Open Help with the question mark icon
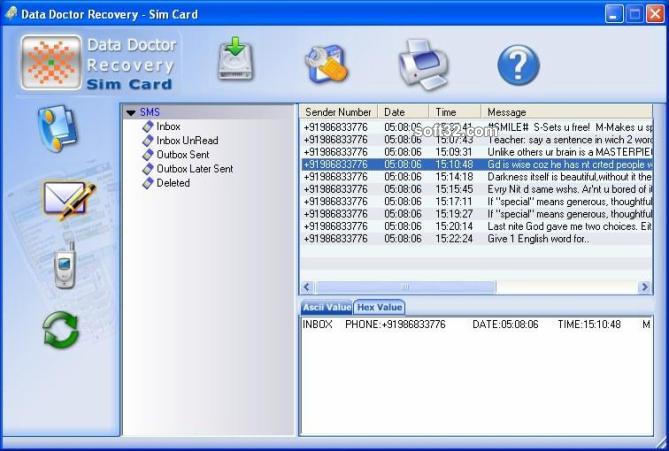The height and width of the screenshot is (451, 669). 518,65
